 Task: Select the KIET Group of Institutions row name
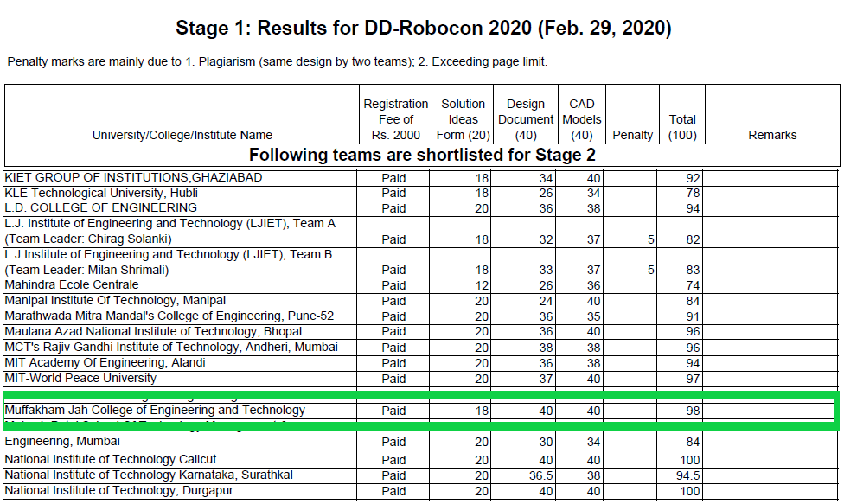tap(133, 177)
